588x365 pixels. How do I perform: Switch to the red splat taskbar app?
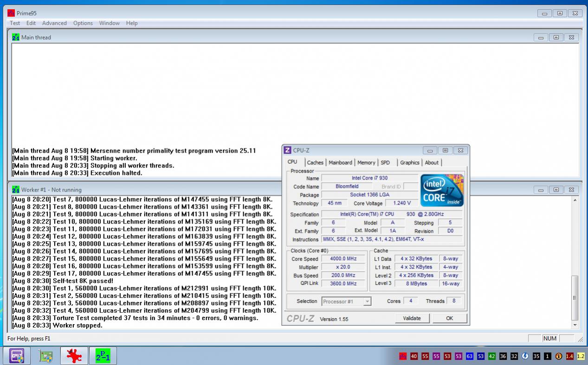click(74, 356)
